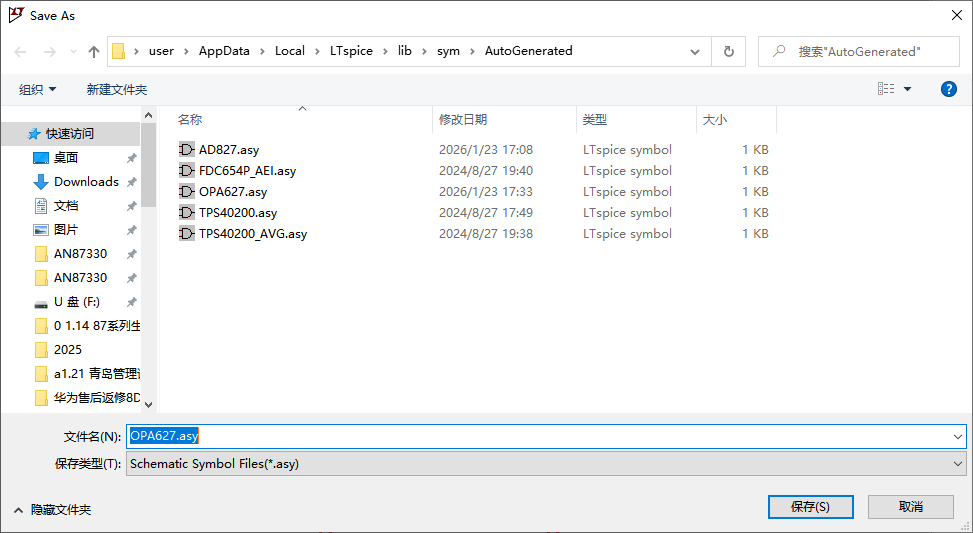Click the TPS40200_AVG.asy symbol icon

(187, 234)
